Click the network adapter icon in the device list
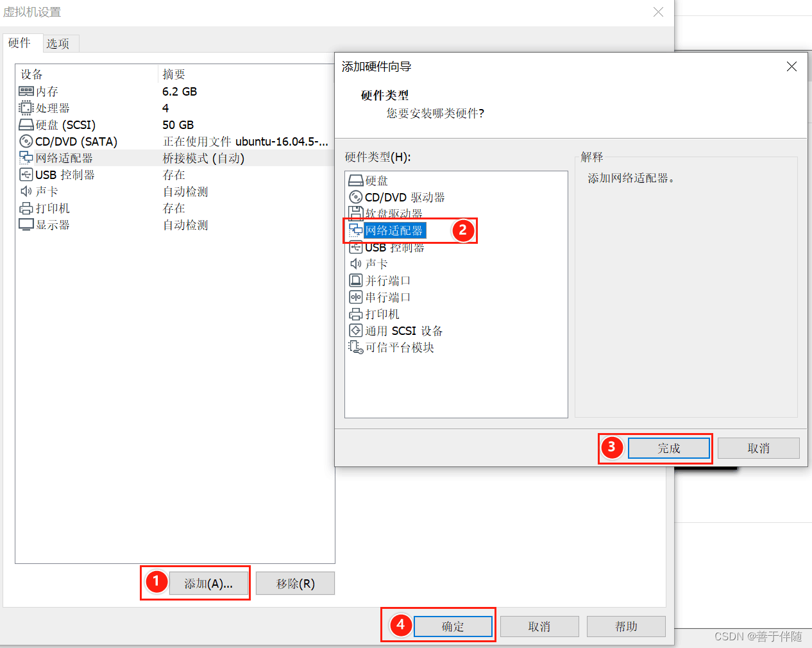Screen dimensions: 812x648 (26, 158)
